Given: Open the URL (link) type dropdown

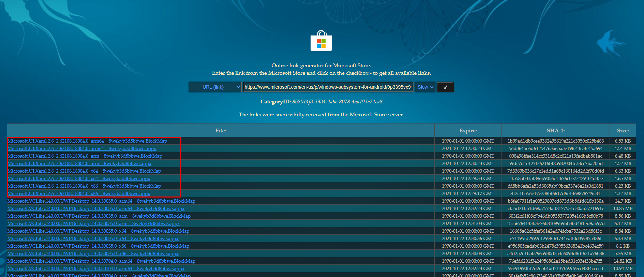Looking at the screenshot, I should [215, 87].
